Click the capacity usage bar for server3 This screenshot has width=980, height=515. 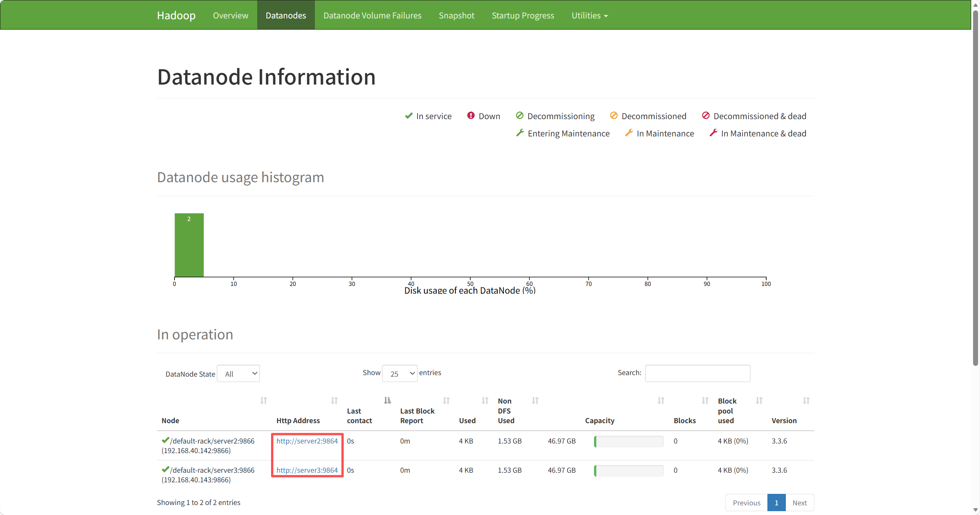(629, 470)
